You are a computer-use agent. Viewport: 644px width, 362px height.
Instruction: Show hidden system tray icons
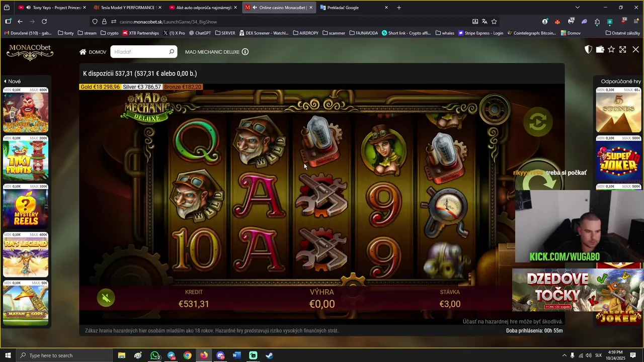(564, 355)
